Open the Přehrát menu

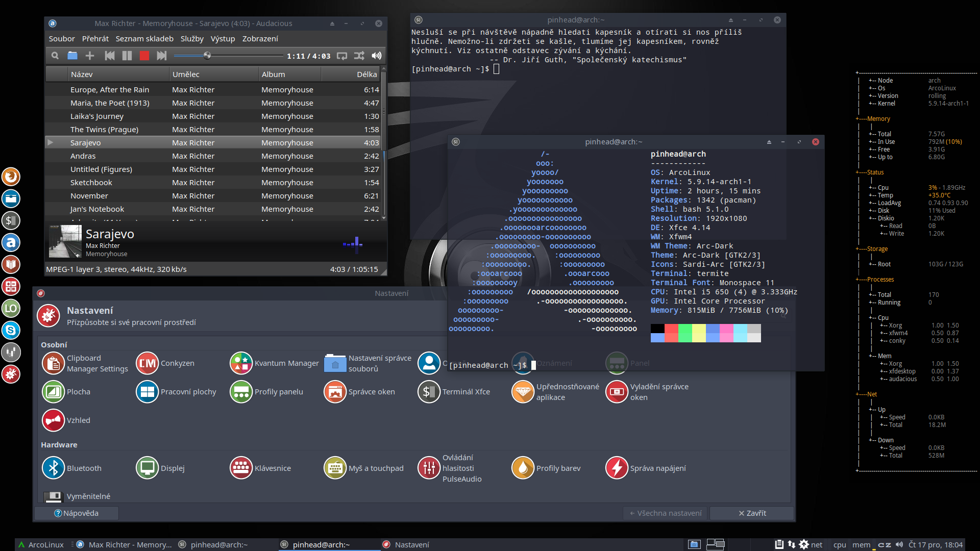(x=95, y=39)
